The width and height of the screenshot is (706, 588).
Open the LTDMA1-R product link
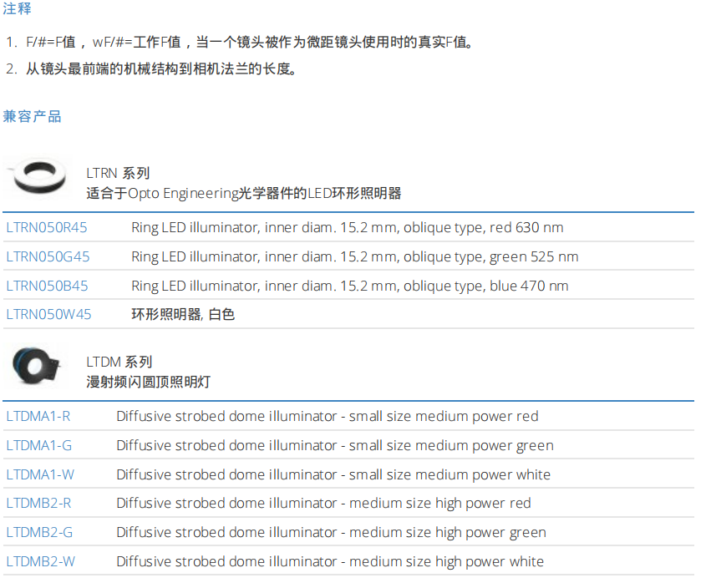click(38, 416)
